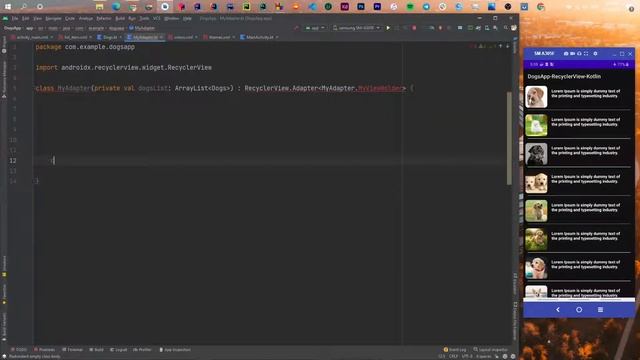Open the Code menu

[x=70, y=18]
